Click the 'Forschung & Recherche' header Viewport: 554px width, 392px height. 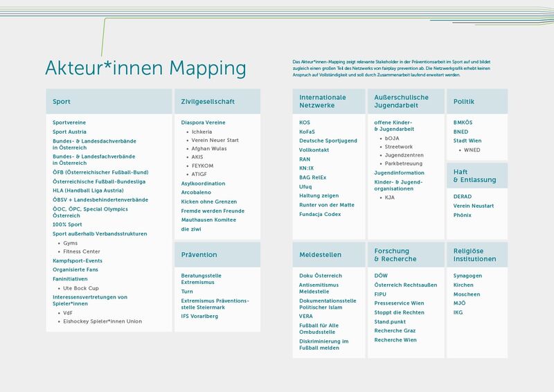406,254
